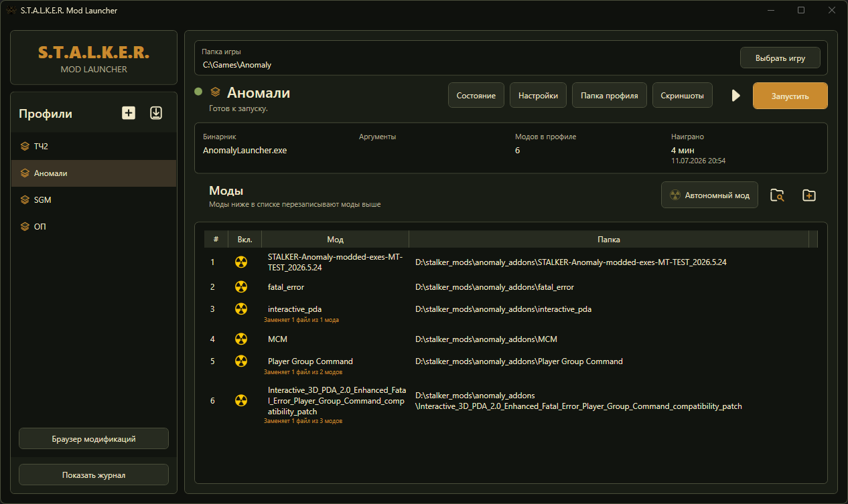Click the game path C:\Games\Anomaly
The image size is (848, 504).
pyautogui.click(x=237, y=65)
